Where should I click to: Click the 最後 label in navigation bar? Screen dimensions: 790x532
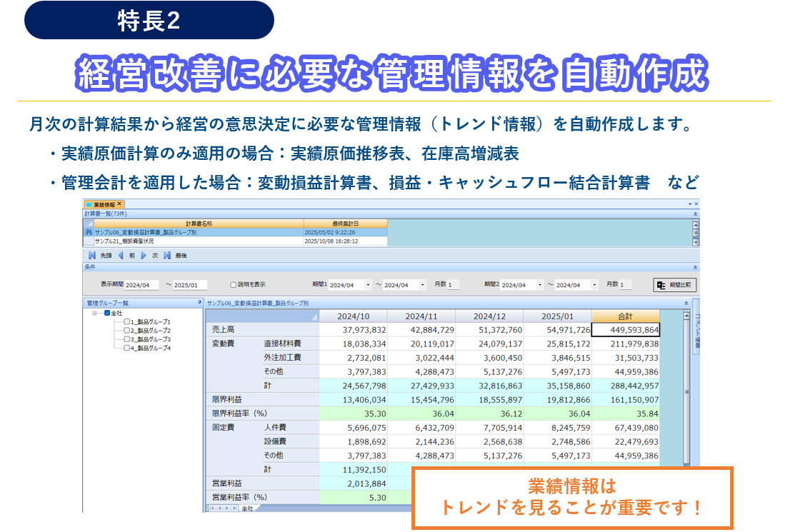pyautogui.click(x=181, y=256)
